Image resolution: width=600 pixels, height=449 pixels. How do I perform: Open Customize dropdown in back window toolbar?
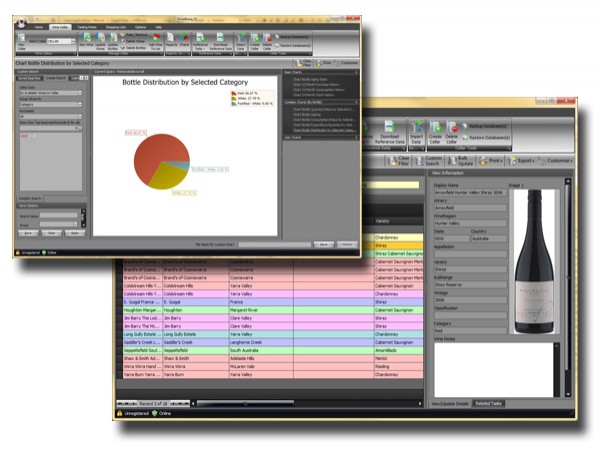(x=555, y=161)
